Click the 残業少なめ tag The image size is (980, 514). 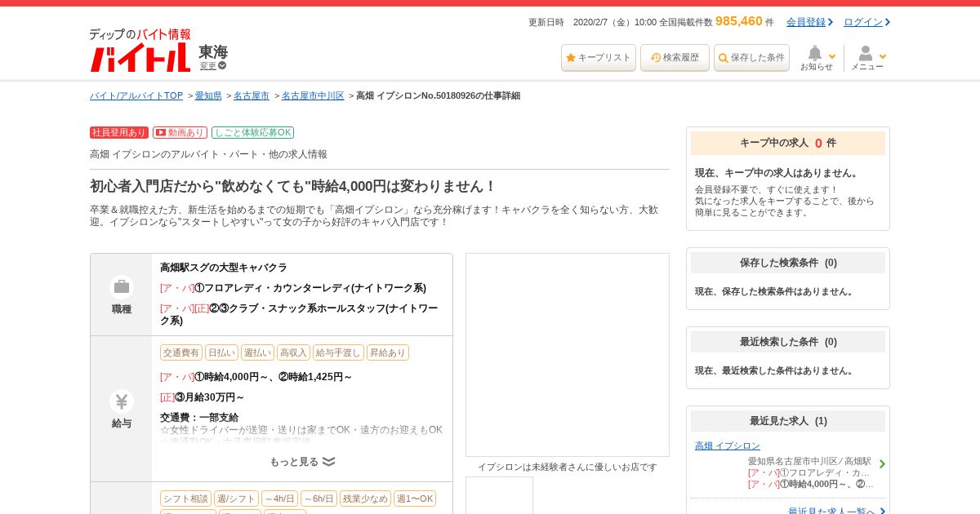[x=365, y=498]
